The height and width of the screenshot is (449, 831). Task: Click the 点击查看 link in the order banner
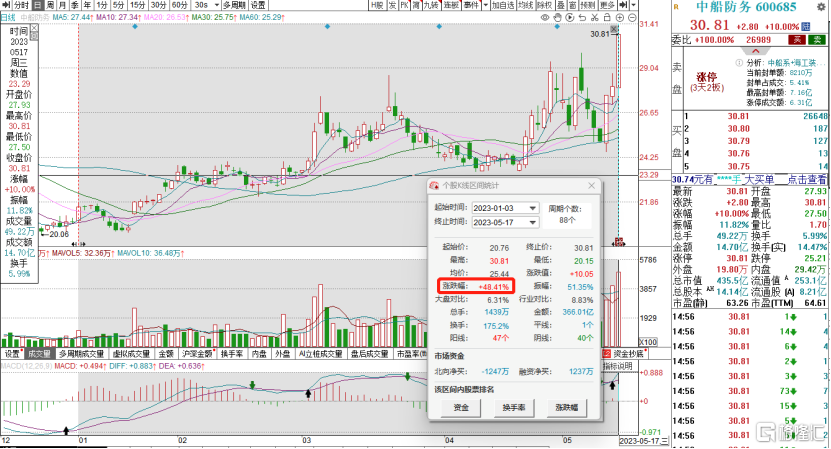pyautogui.click(x=806, y=180)
